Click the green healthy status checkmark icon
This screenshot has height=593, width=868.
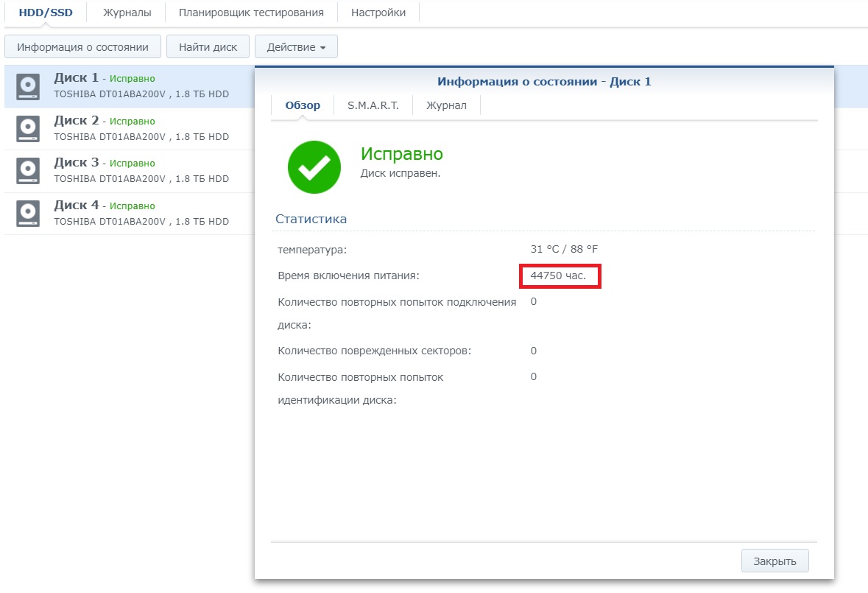(314, 167)
